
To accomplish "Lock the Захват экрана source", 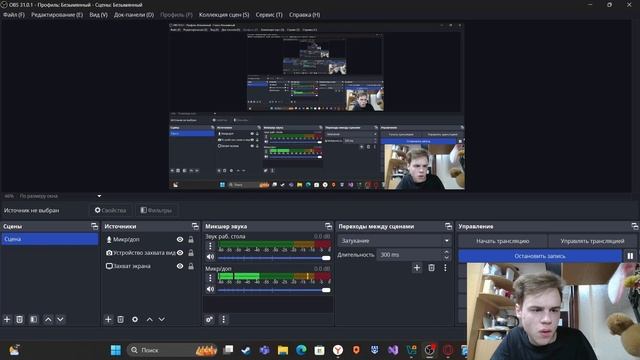I will coord(191,266).
